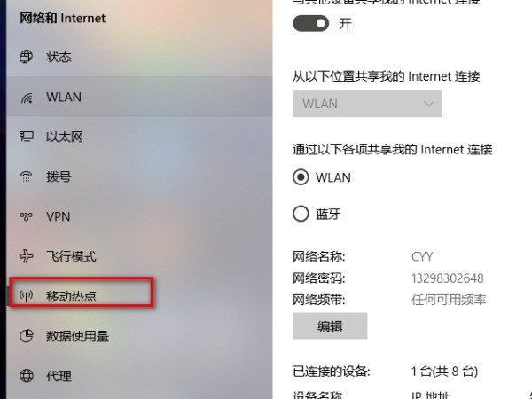Screen dimensions: 532x399
Task: Click the globe icon next to 代理
Action: click(x=26, y=376)
